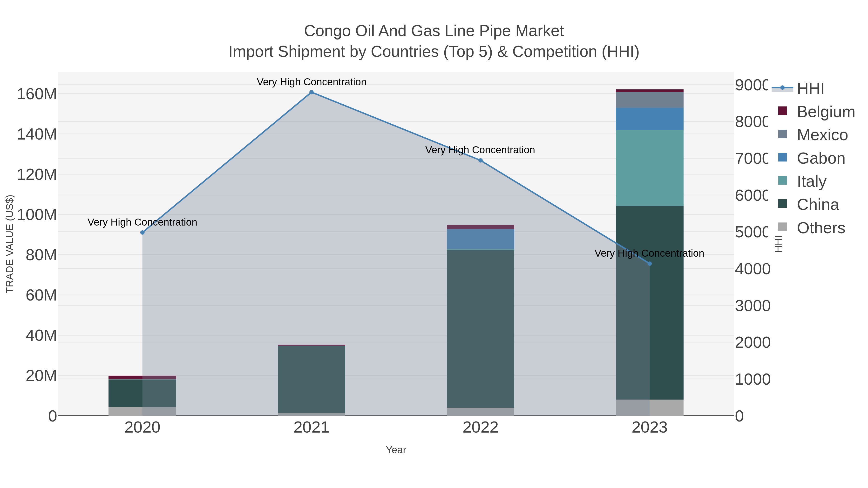Click the HHI data point for 2023
The image size is (868, 488).
coord(650,264)
